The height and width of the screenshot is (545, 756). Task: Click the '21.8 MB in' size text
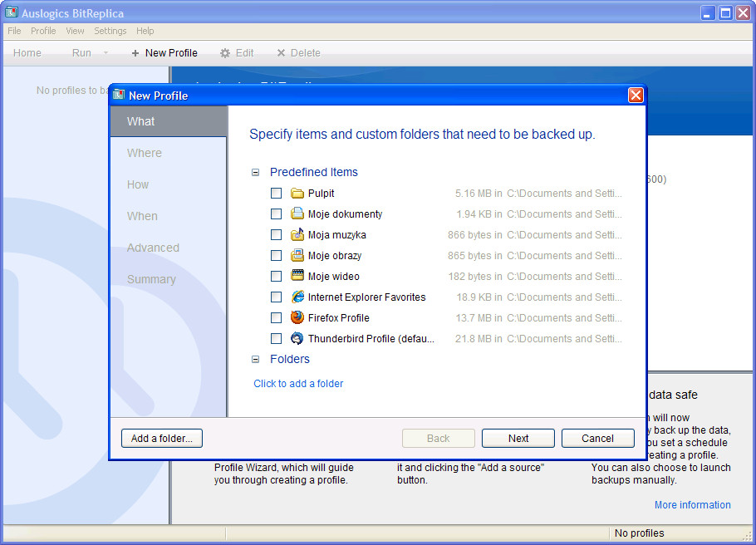click(x=479, y=339)
